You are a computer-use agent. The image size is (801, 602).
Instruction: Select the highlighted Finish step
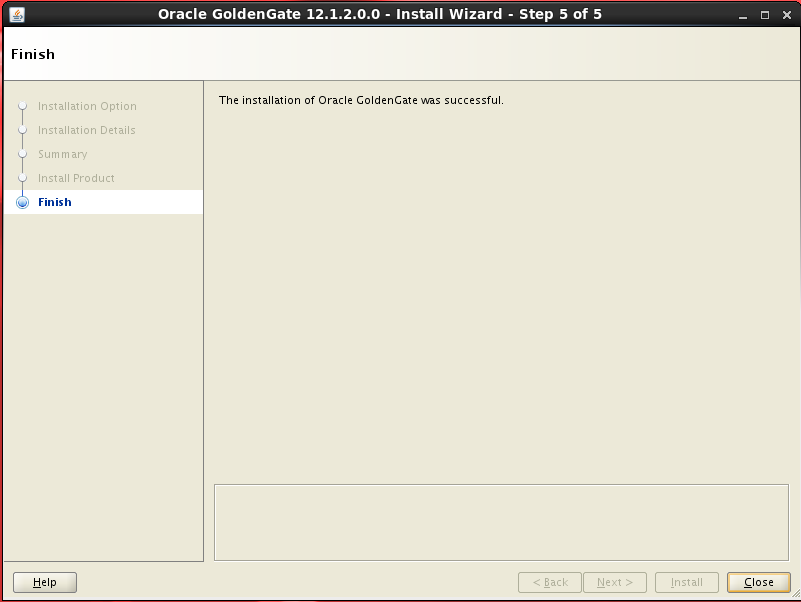pos(104,202)
